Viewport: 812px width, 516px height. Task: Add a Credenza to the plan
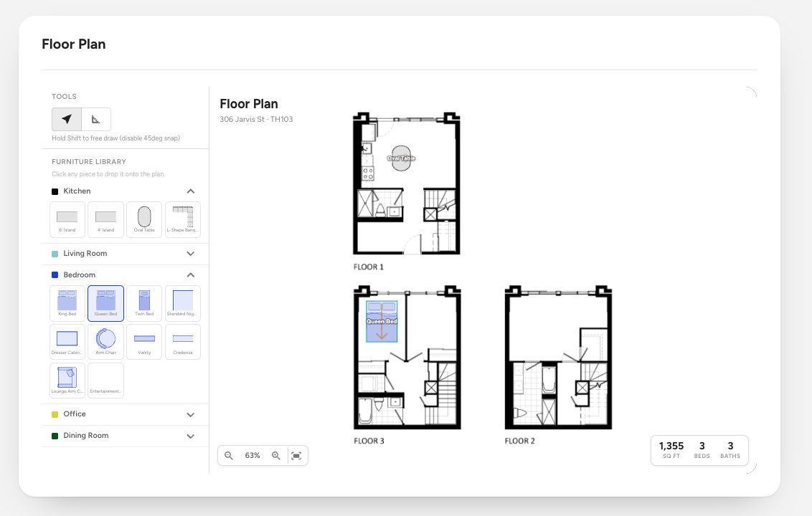coord(183,342)
